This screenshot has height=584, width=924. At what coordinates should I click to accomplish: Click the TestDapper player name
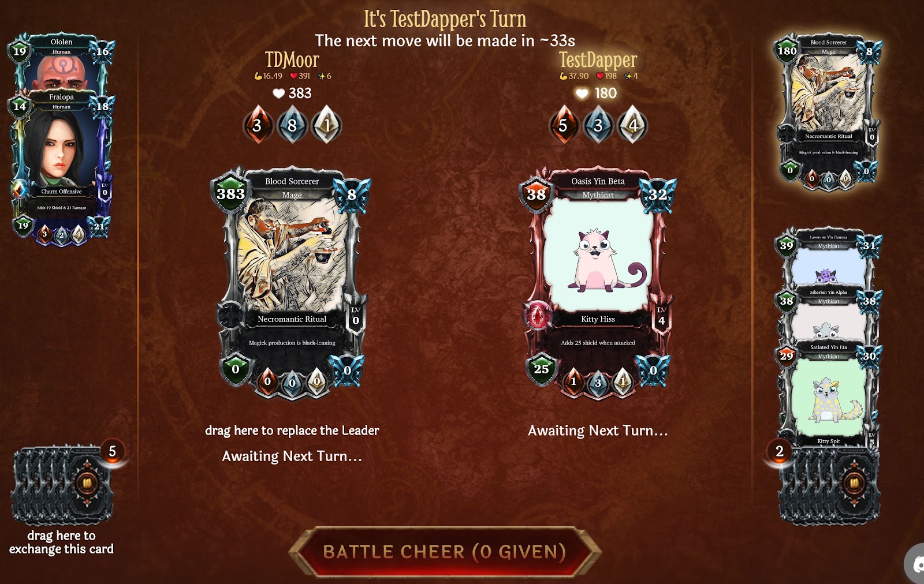pos(598,60)
